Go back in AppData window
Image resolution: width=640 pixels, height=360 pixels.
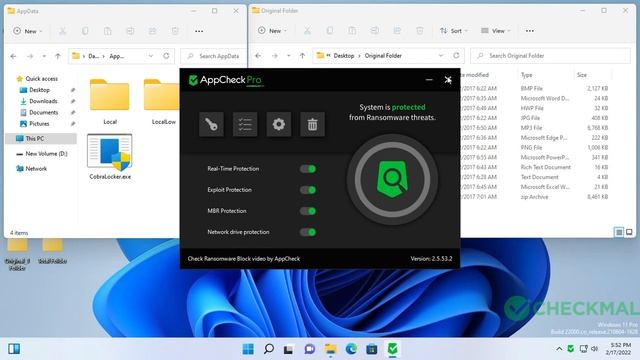tap(13, 56)
